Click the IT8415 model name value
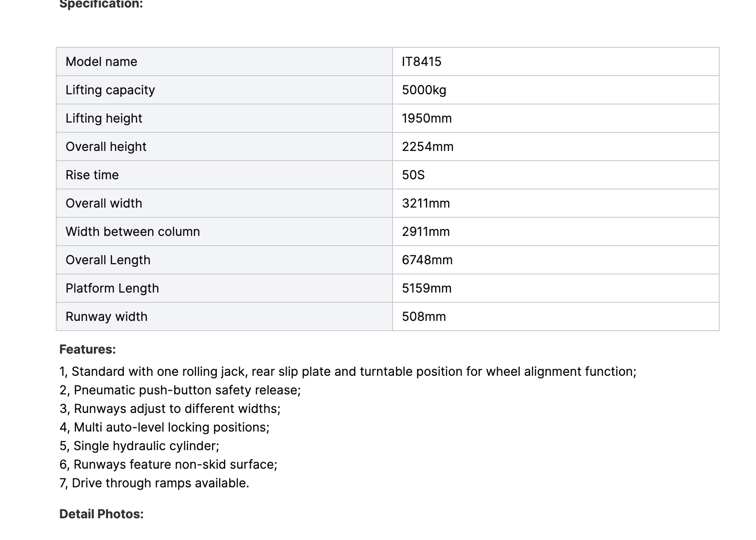Screen dimensions: 756x540 (x=421, y=62)
